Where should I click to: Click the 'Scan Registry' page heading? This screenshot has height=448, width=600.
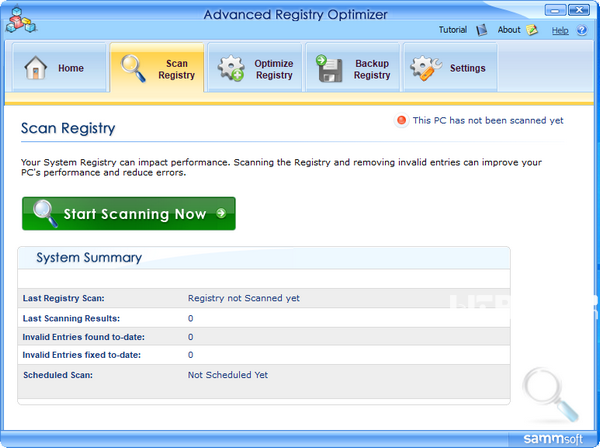(68, 128)
